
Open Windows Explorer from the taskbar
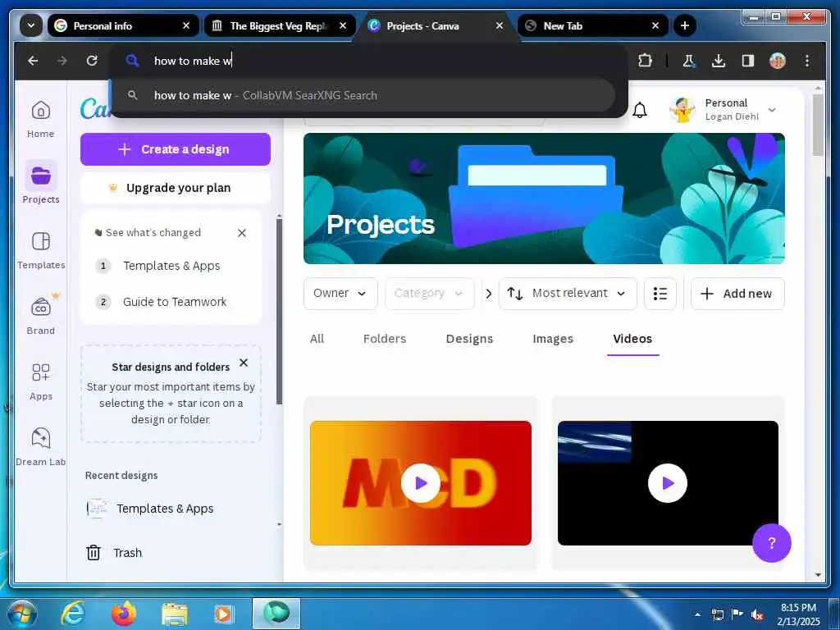pos(174,615)
